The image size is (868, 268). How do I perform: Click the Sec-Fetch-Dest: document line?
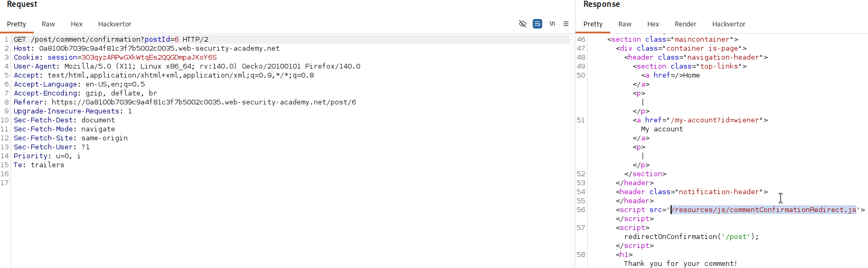pos(64,120)
